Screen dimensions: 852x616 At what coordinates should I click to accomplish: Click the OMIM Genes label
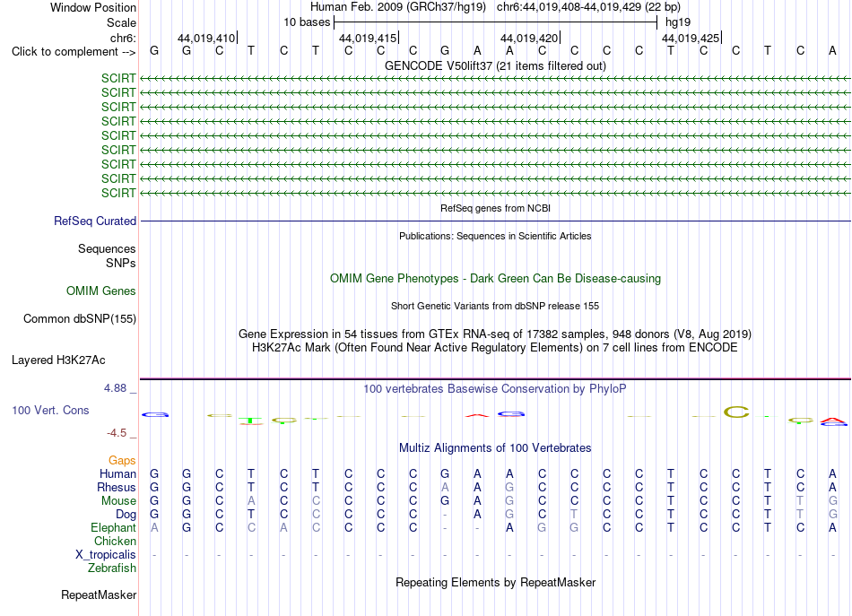[100, 291]
